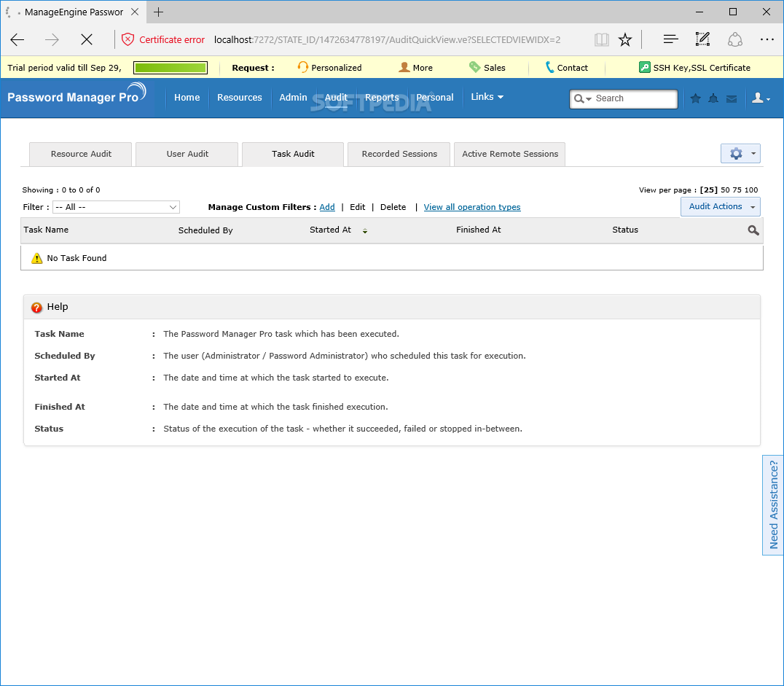Open a new browser tab
Screen dimensions: 784x686
159,12
